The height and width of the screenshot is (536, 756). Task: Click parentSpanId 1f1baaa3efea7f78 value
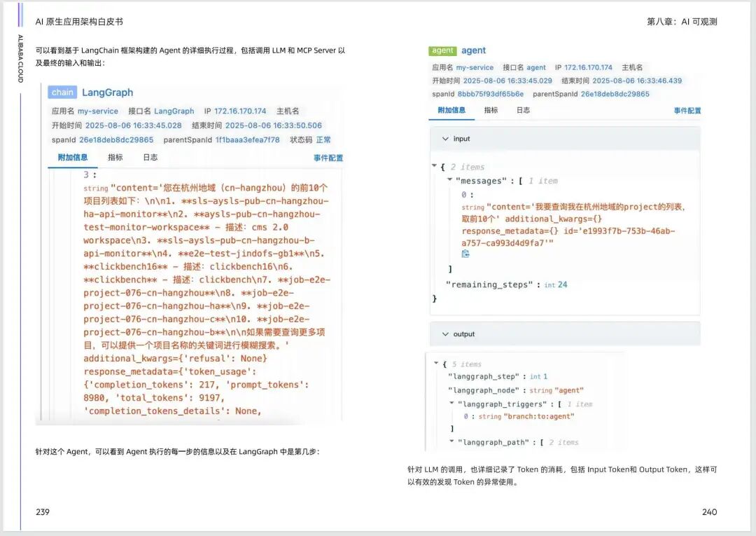coord(247,140)
